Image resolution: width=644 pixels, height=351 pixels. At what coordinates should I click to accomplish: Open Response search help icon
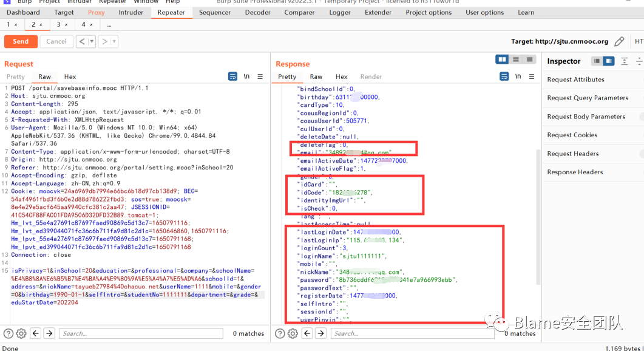pos(280,333)
